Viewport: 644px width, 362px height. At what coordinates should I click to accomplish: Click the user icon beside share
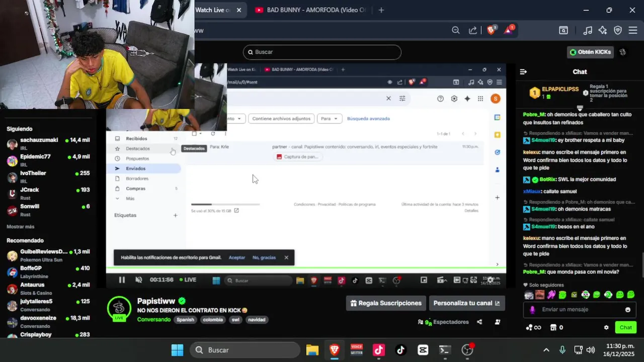(x=498, y=322)
